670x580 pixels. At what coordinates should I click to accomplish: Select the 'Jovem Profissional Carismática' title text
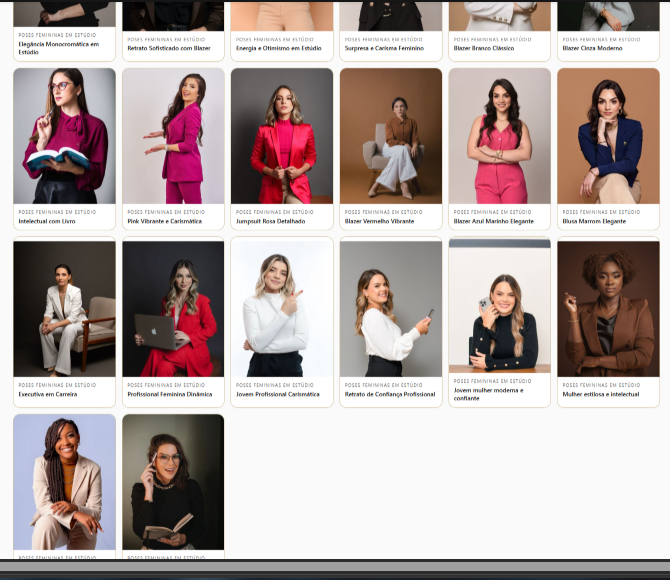[278, 395]
